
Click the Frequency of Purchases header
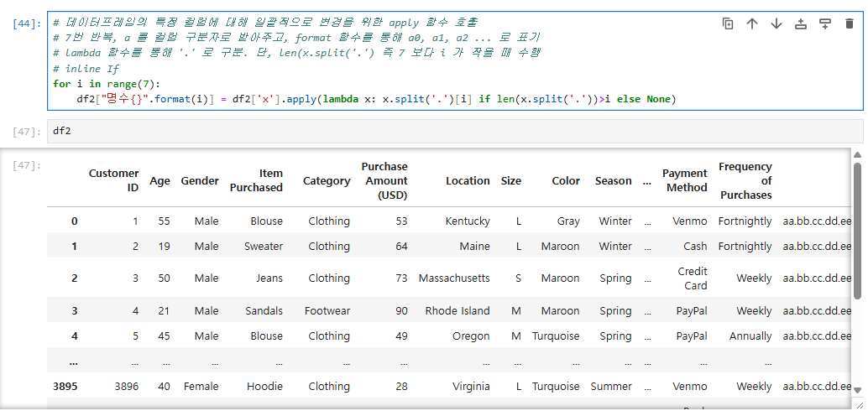pyautogui.click(x=745, y=180)
